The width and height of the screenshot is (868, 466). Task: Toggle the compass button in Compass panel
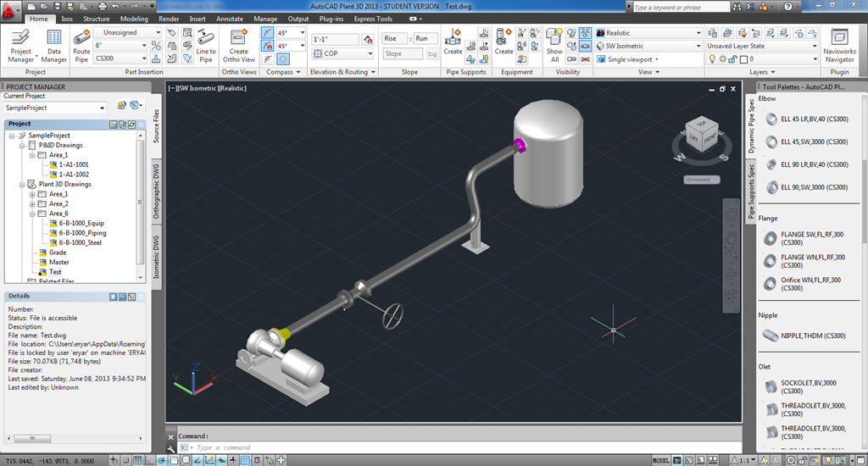(x=283, y=58)
